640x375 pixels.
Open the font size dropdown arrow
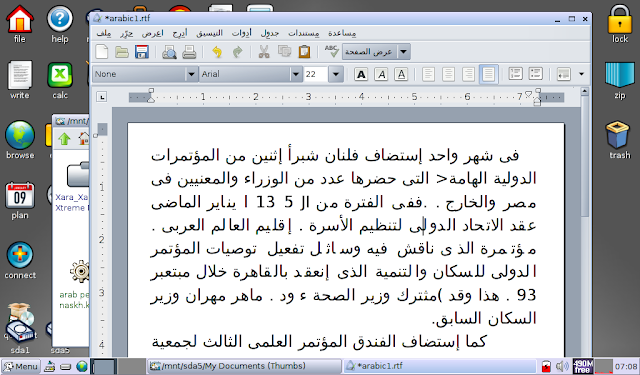336,74
